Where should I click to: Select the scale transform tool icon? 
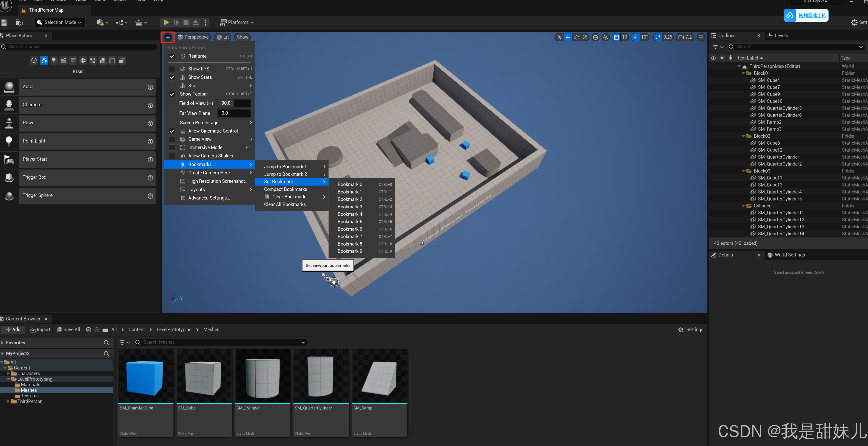[x=585, y=37]
